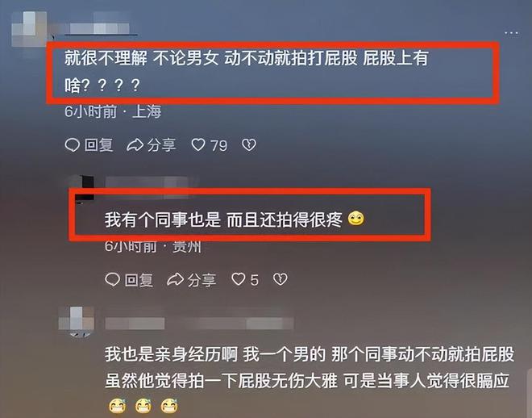This screenshot has width=532, height=418.
Task: Select the comment text about 拍打屁股
Action: [x=247, y=71]
